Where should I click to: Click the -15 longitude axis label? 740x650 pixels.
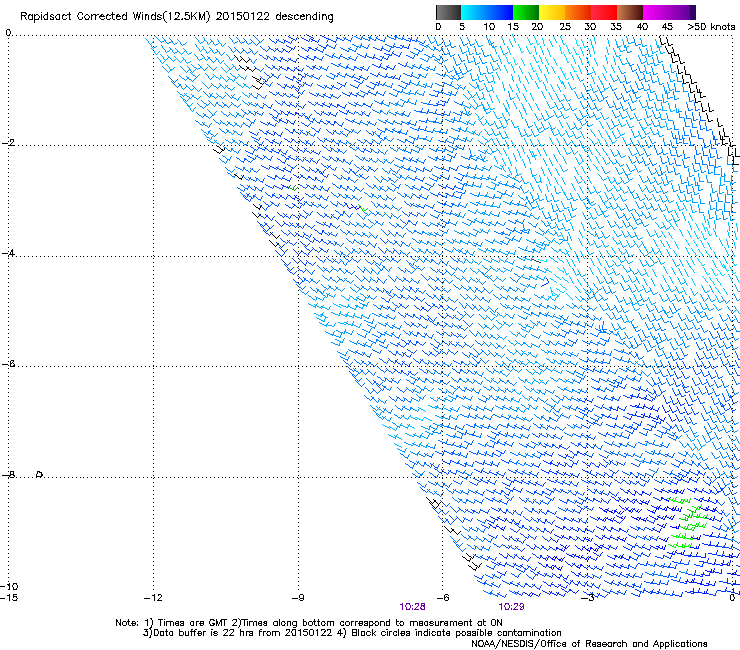pyautogui.click(x=9, y=598)
